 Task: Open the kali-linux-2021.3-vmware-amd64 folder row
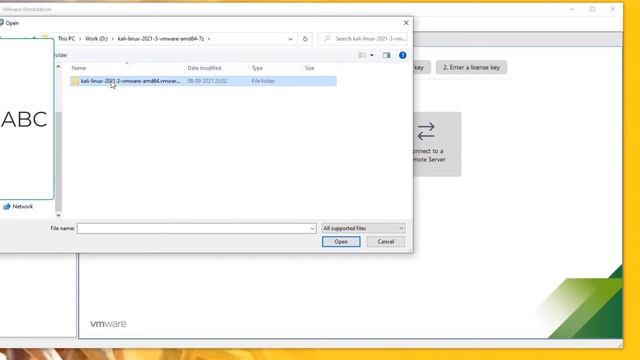coord(203,81)
